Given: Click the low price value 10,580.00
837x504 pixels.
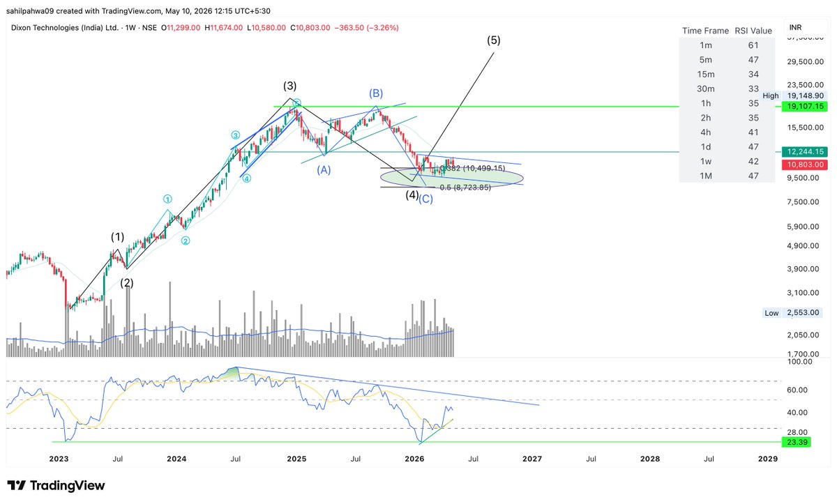Looking at the screenshot, I should tap(269, 27).
